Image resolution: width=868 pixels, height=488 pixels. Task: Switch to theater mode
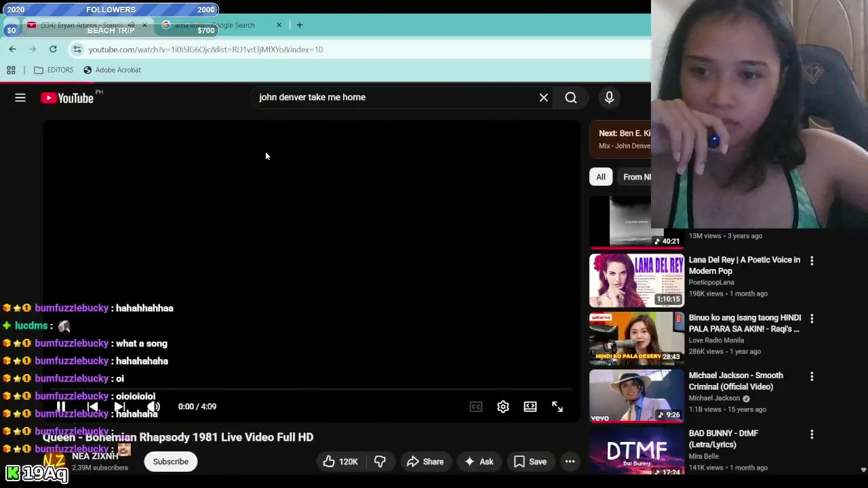pyautogui.click(x=530, y=407)
